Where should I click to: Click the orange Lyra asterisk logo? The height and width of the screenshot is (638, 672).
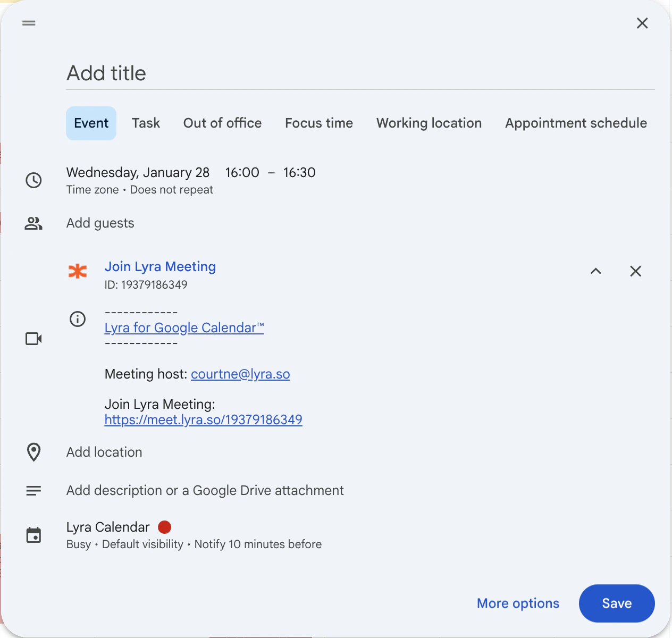pos(78,271)
